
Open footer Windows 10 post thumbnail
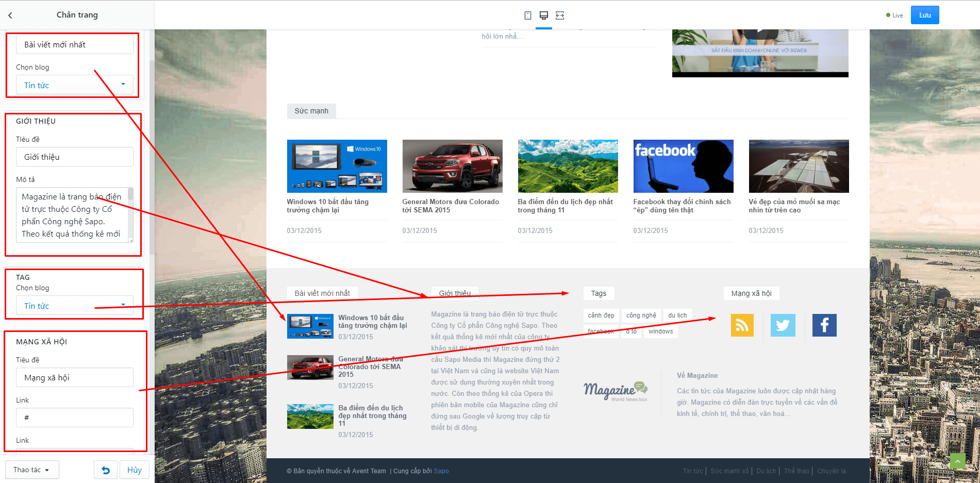click(x=310, y=326)
